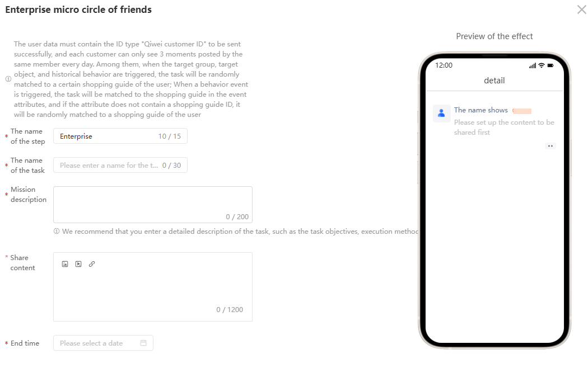Click the 'detail' header in phone preview
Screen dimensions: 588x382
[494, 81]
